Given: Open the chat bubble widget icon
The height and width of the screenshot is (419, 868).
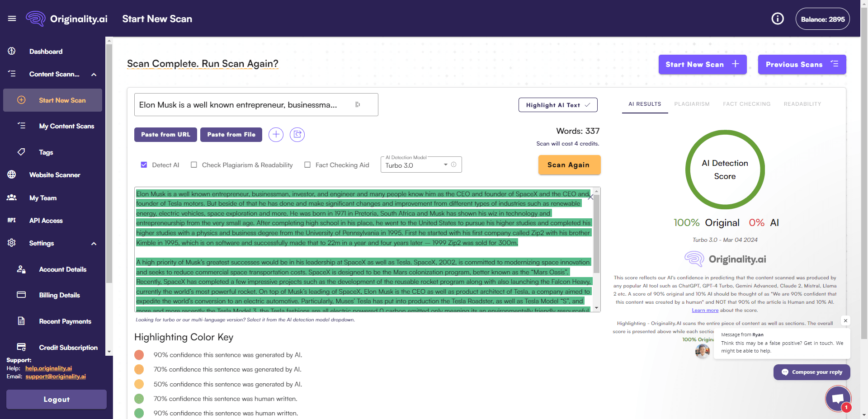Looking at the screenshot, I should (x=838, y=399).
